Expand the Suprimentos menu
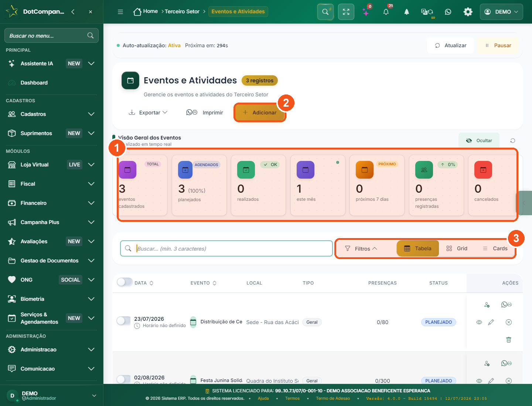Image resolution: width=532 pixels, height=406 pixels. 51,133
